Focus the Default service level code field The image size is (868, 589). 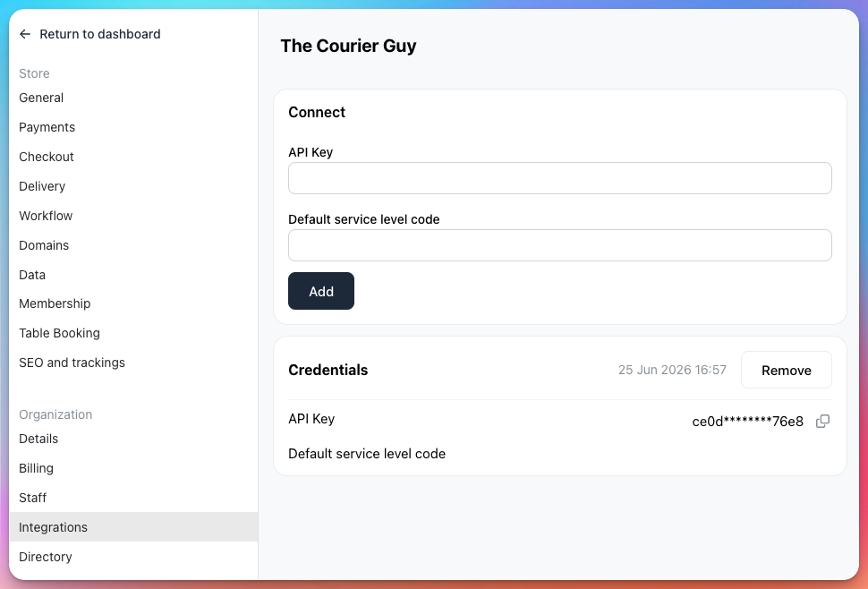(559, 245)
